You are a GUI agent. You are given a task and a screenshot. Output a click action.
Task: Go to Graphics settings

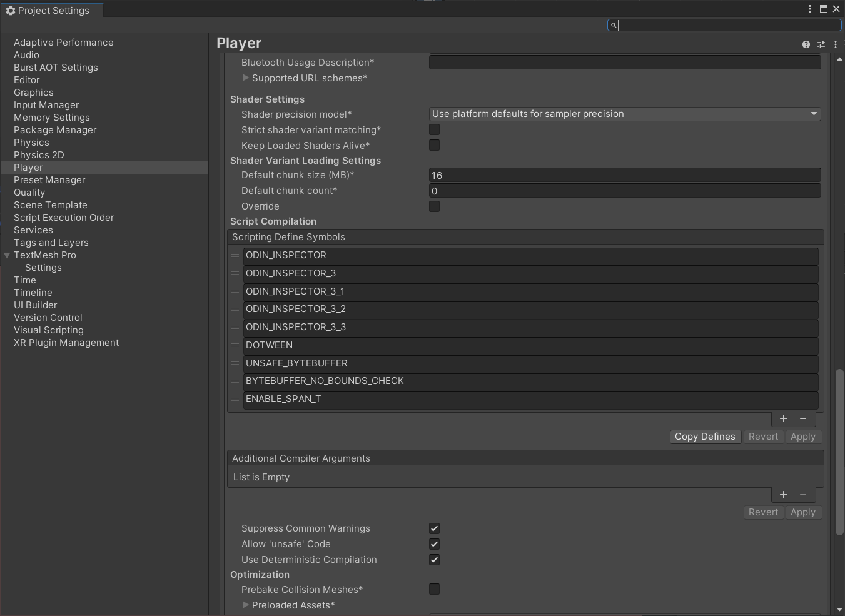pos(34,93)
